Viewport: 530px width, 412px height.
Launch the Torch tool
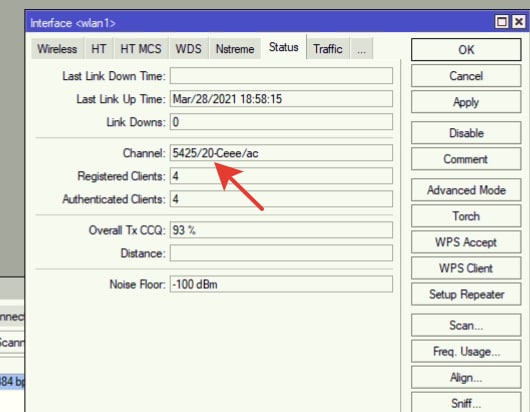click(466, 216)
